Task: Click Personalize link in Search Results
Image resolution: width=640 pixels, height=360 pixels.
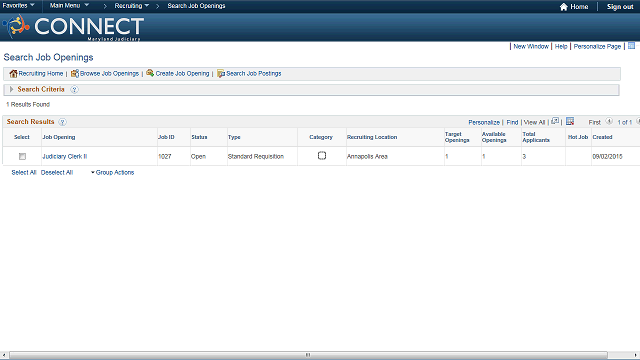Action: coord(484,122)
